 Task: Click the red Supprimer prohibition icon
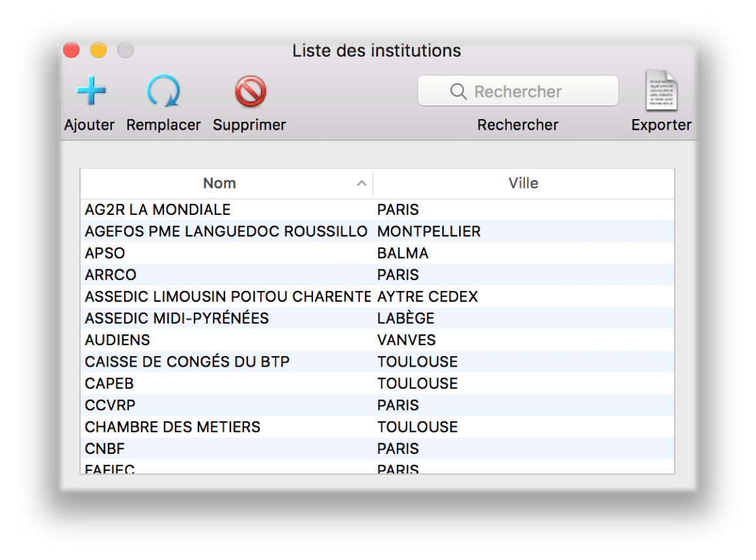(250, 91)
